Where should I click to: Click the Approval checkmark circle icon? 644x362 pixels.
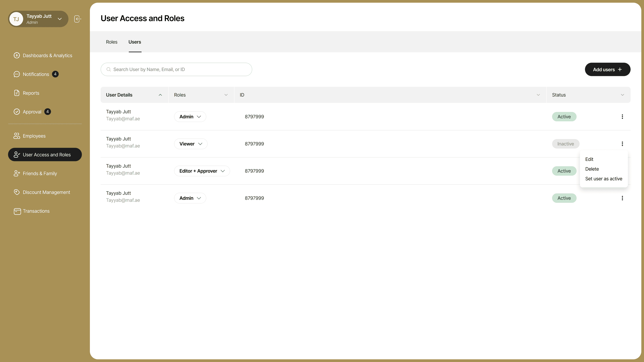tap(17, 112)
